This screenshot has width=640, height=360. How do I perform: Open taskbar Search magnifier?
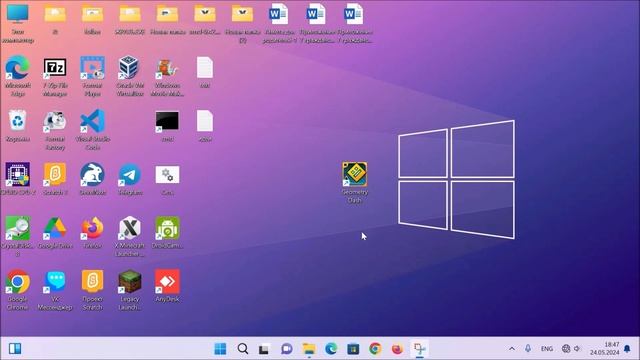click(242, 349)
